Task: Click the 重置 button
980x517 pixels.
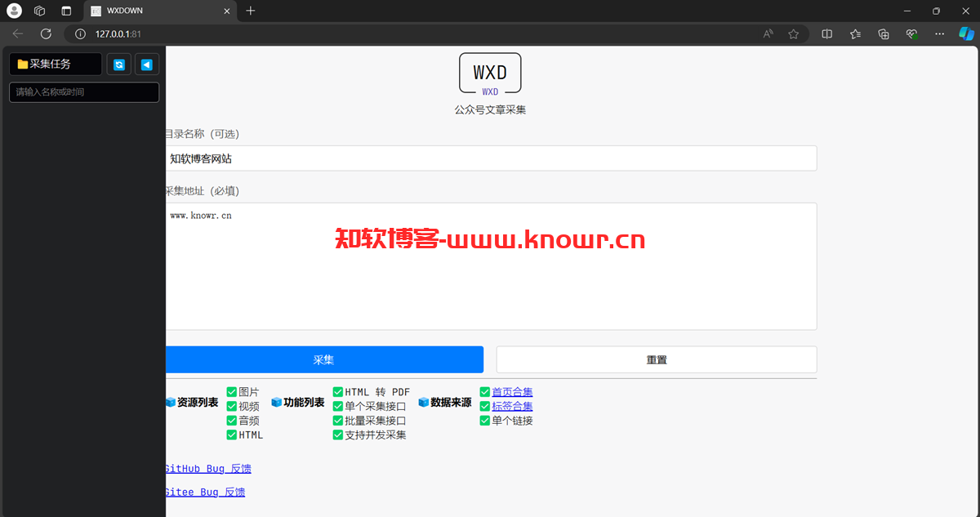Action: point(657,359)
